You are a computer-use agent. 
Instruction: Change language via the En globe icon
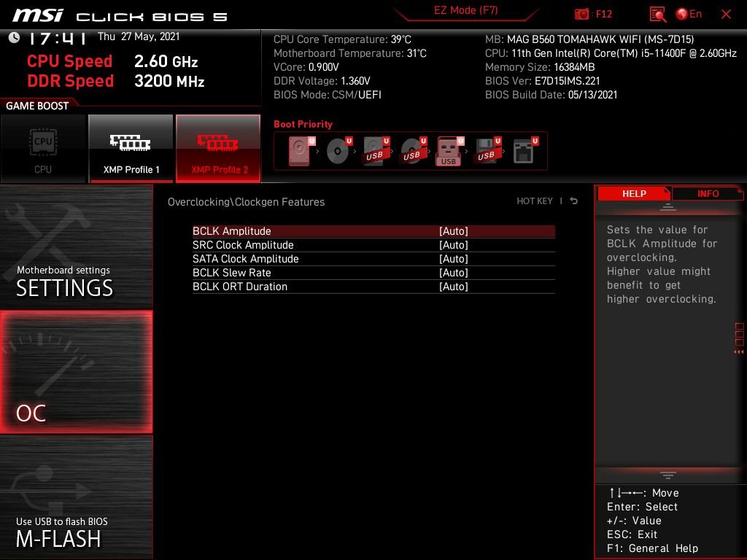point(689,14)
